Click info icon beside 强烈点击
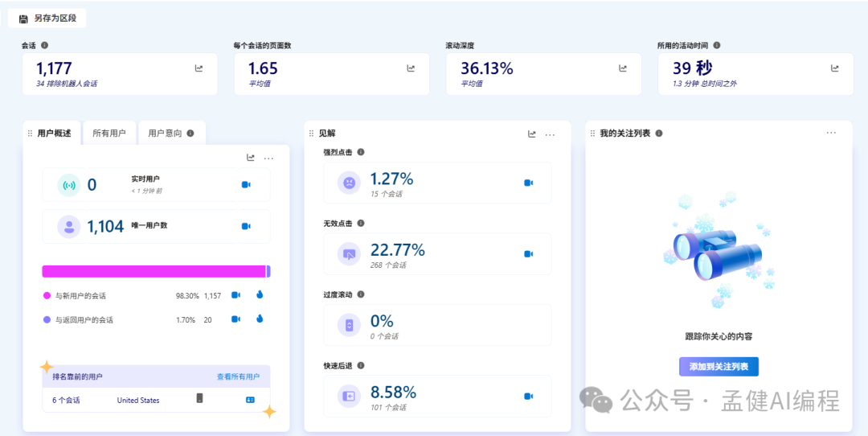The image size is (868, 436). 361,152
